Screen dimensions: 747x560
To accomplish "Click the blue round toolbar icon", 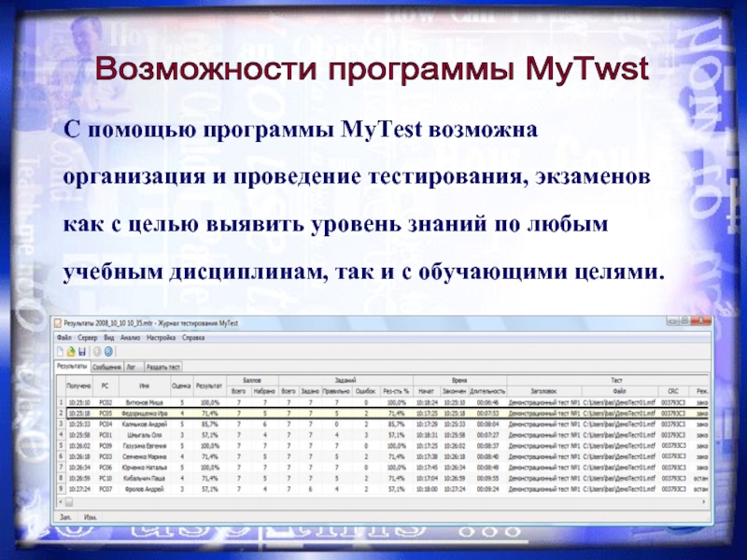I will pos(108,352).
